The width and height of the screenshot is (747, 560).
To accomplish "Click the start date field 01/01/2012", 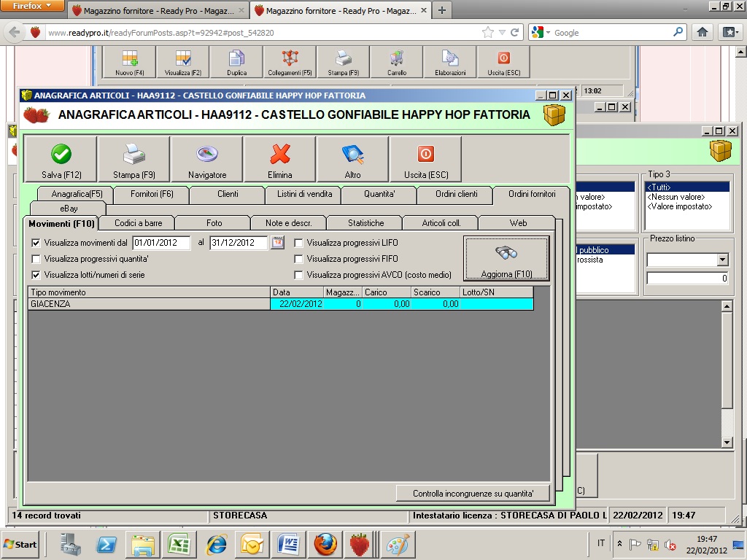I will point(160,243).
